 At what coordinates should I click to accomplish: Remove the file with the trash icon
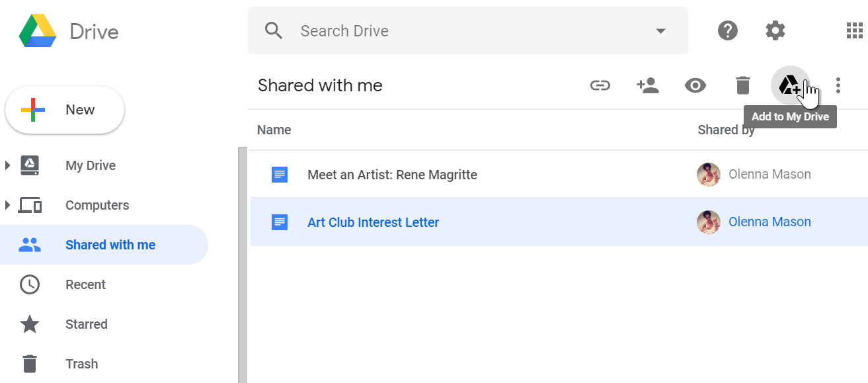(742, 85)
